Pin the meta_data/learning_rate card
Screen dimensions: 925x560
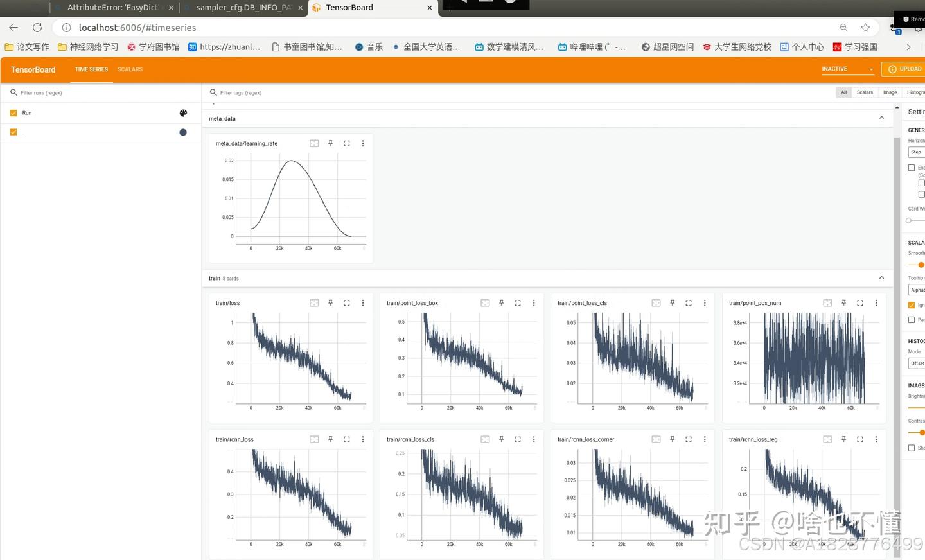[330, 143]
